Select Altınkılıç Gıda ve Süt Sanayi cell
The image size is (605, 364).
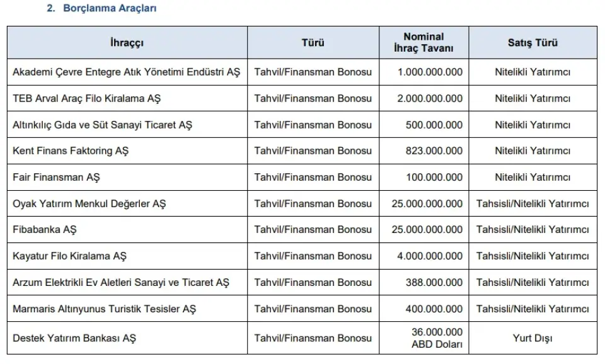[127, 125]
